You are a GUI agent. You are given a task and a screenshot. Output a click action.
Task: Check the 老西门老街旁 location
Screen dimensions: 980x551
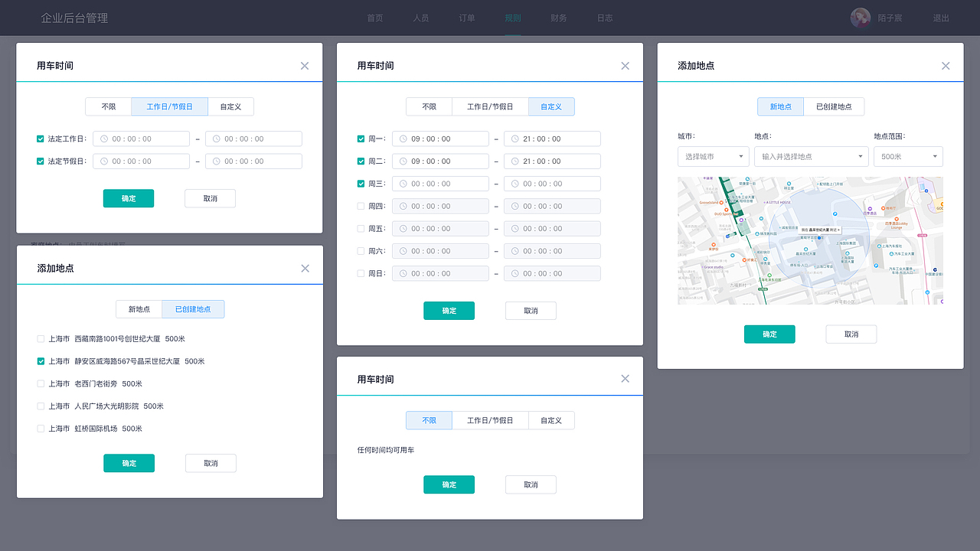(41, 383)
